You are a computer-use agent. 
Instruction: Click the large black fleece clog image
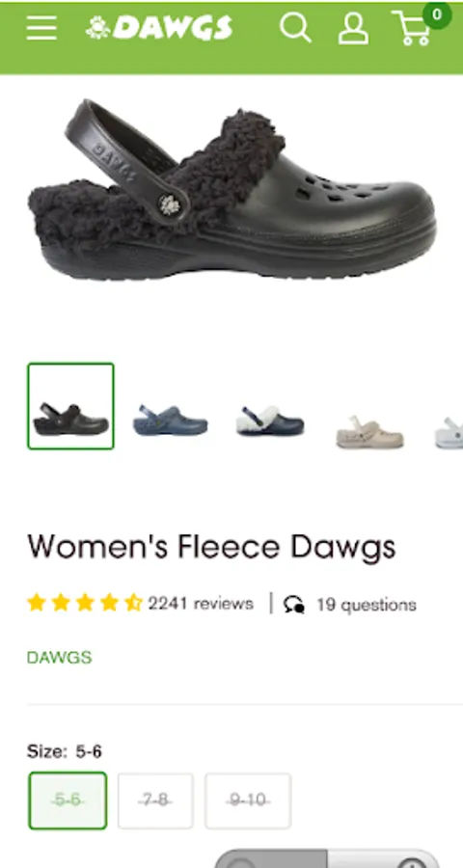pos(231,189)
